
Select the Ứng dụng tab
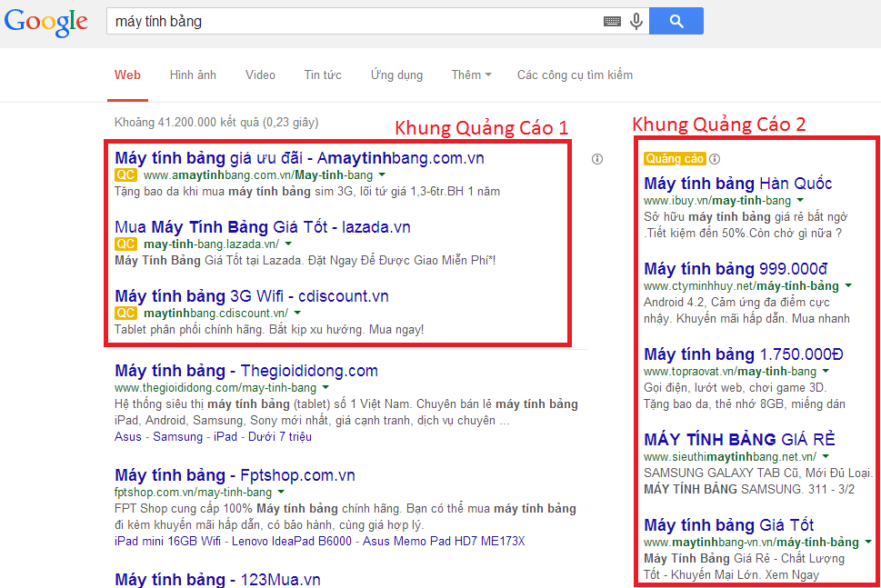tap(395, 75)
